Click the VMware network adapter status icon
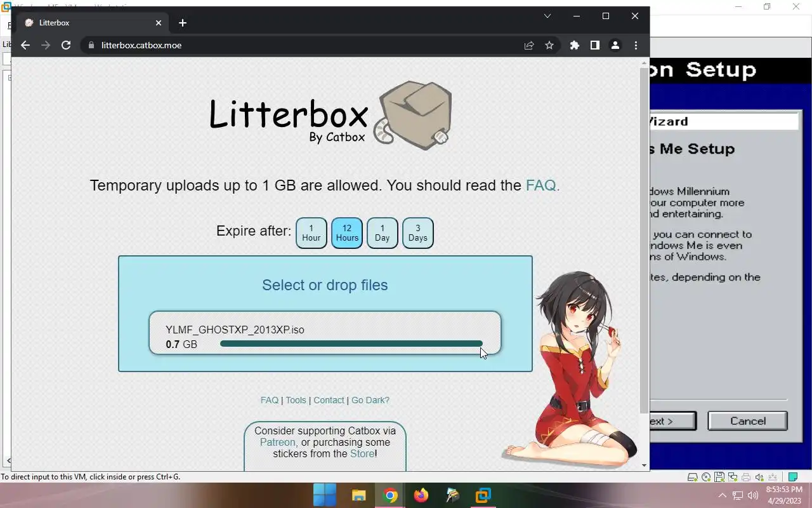The image size is (812, 508). point(733,477)
